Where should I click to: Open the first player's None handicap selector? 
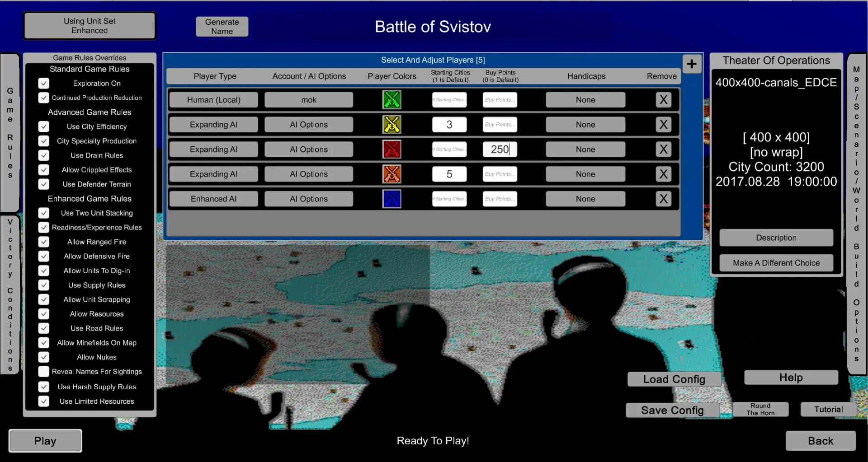[x=585, y=100]
